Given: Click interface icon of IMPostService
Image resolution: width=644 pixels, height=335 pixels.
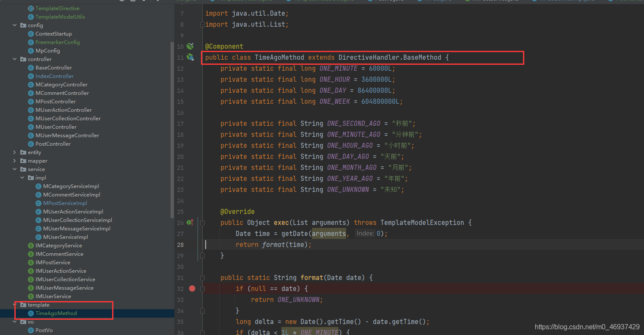Looking at the screenshot, I should point(31,263).
